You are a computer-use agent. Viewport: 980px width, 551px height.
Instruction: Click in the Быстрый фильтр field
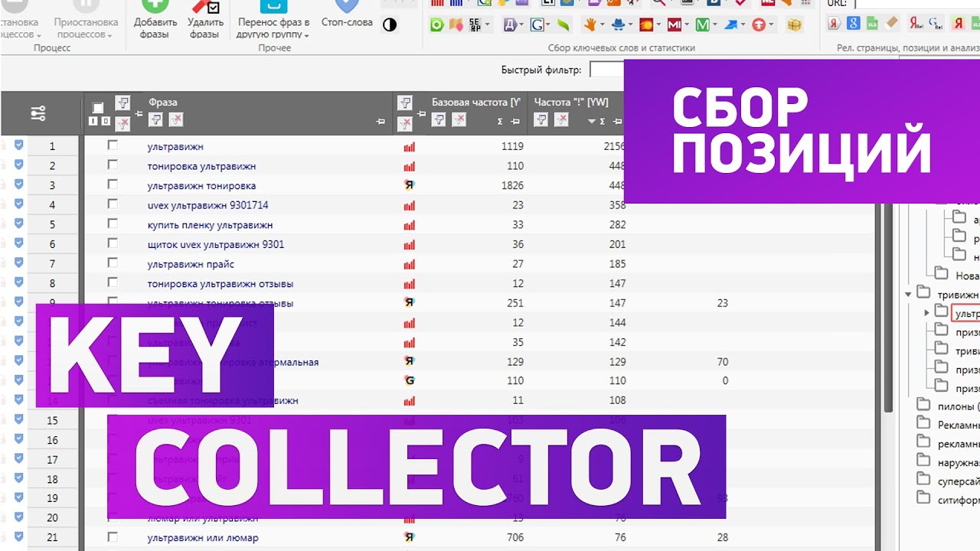[x=606, y=70]
